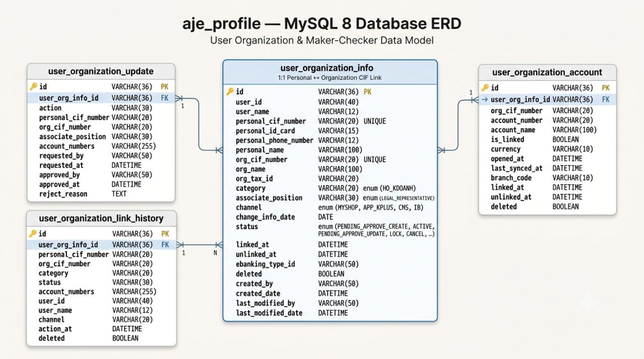Select the user_organization_info table header
Screen dimensions: 644x359
pos(330,72)
